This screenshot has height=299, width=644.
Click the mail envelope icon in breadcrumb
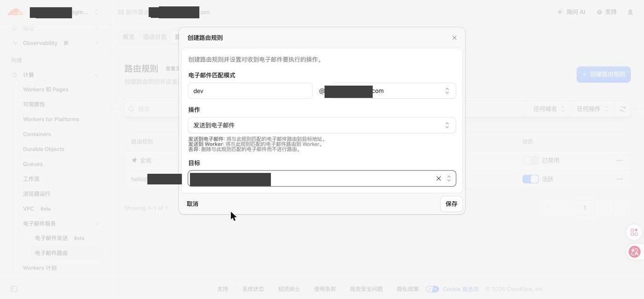121,12
